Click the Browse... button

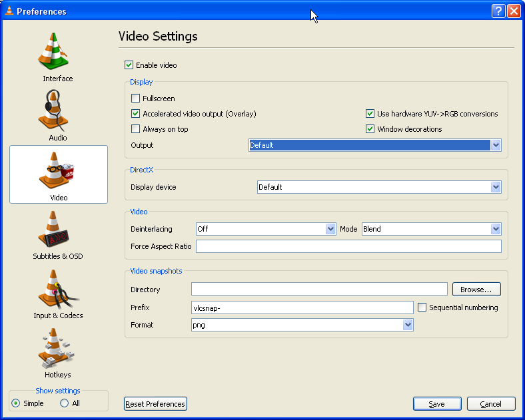476,290
